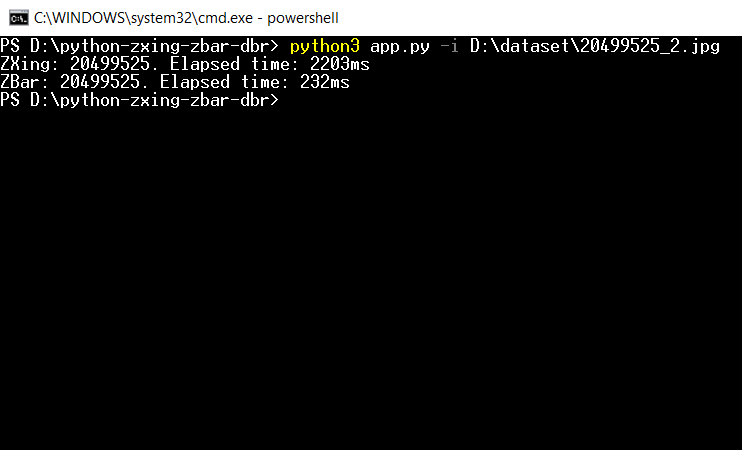Image resolution: width=742 pixels, height=450 pixels.
Task: Click the 232ms elapsed time value
Action: click(x=325, y=82)
